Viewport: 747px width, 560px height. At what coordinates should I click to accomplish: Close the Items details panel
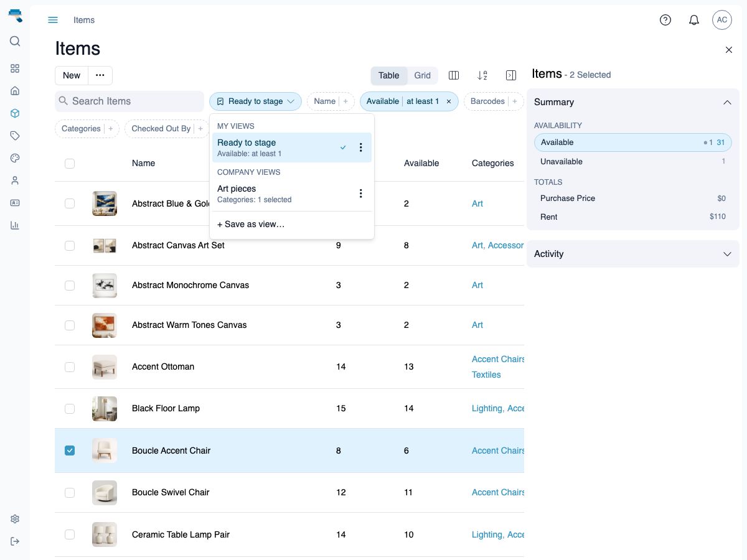pos(729,50)
